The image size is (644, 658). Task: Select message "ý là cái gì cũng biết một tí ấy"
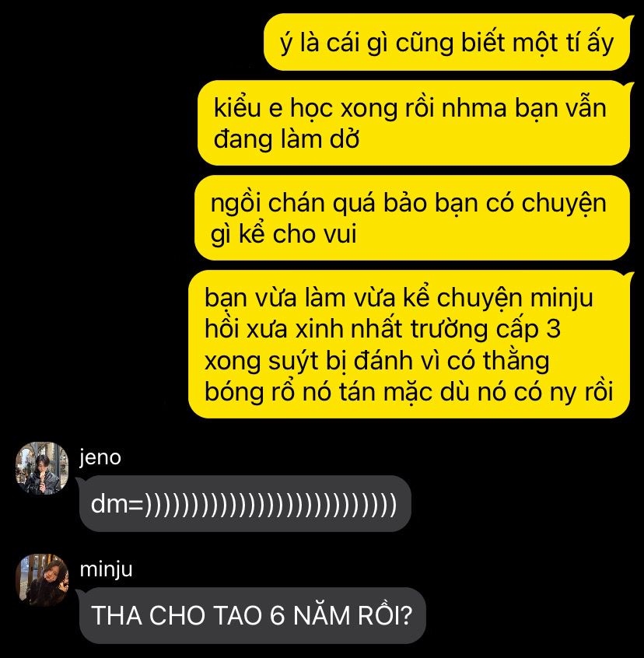(x=446, y=42)
